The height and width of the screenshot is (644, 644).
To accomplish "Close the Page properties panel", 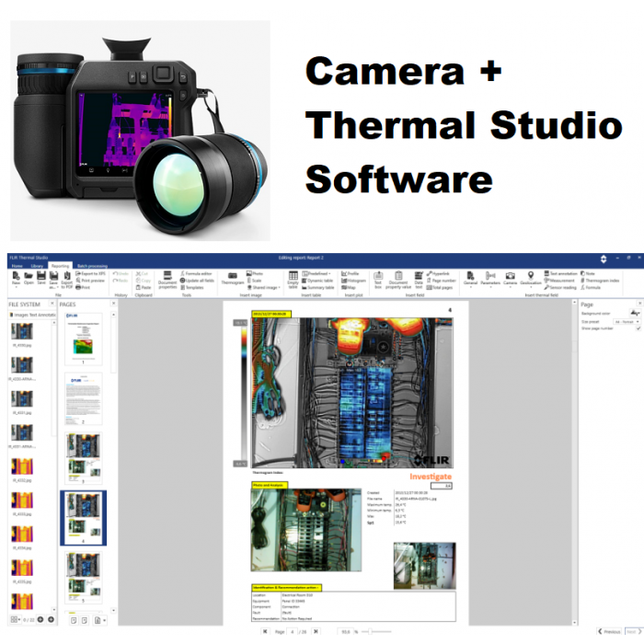I will (639, 304).
